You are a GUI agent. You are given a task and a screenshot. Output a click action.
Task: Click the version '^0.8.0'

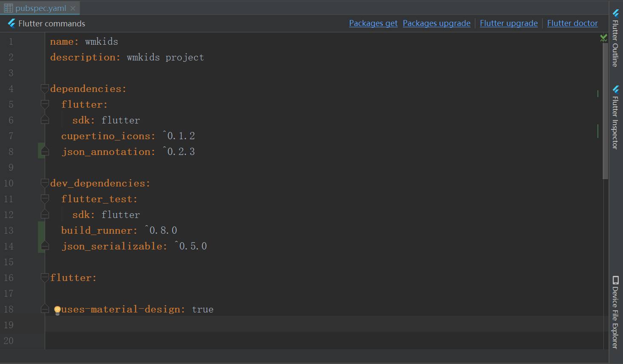click(x=161, y=230)
